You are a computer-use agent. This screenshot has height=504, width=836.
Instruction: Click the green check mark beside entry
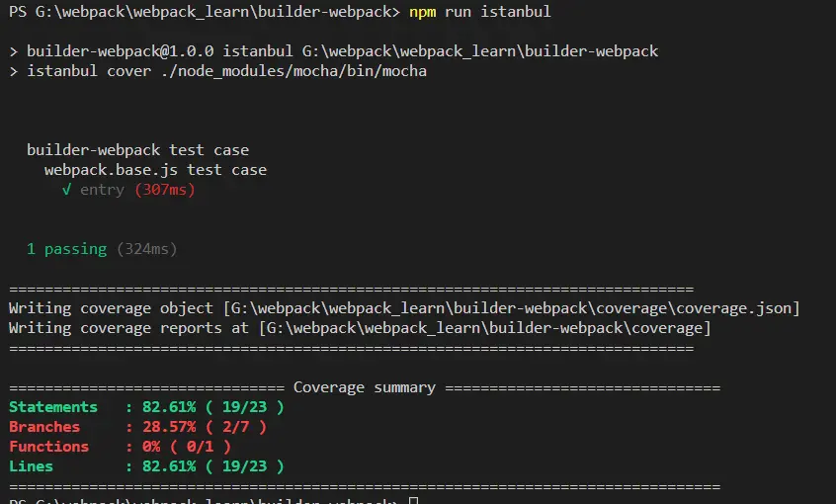[66, 190]
